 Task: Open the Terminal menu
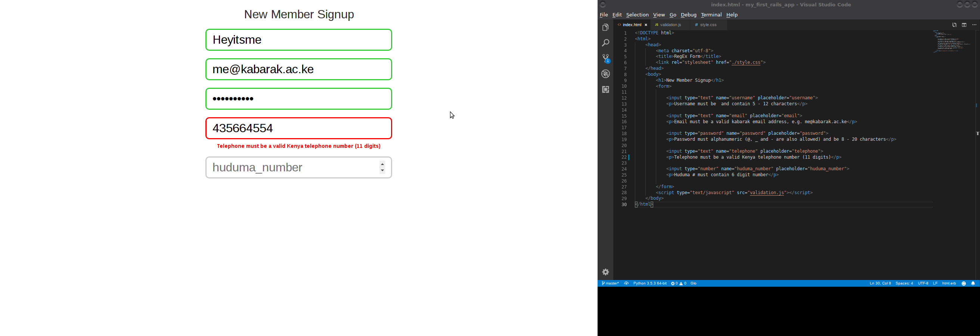click(711, 15)
